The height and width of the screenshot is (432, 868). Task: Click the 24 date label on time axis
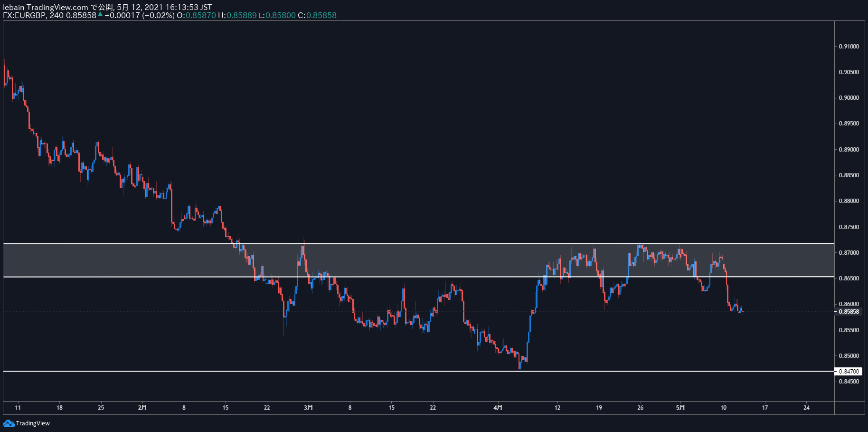click(806, 408)
